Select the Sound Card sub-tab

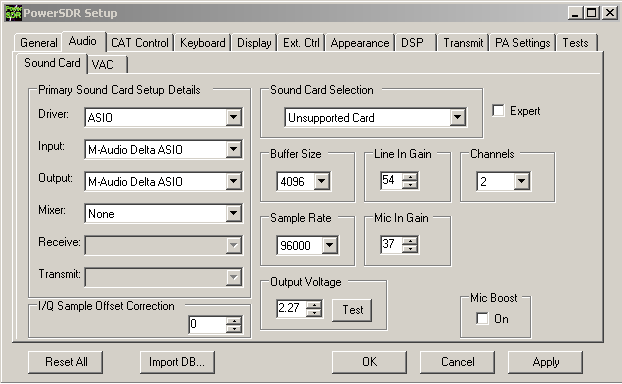coord(52,63)
